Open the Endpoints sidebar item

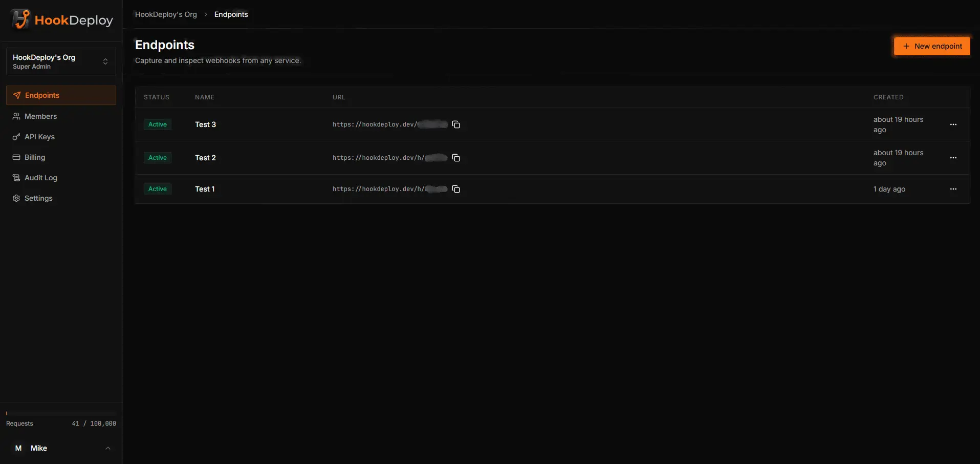(x=61, y=95)
